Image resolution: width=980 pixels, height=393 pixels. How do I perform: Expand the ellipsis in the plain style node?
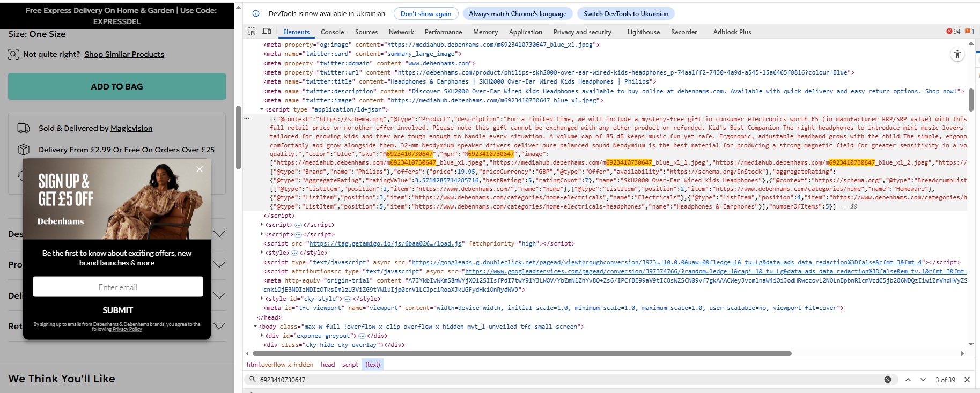coord(294,253)
